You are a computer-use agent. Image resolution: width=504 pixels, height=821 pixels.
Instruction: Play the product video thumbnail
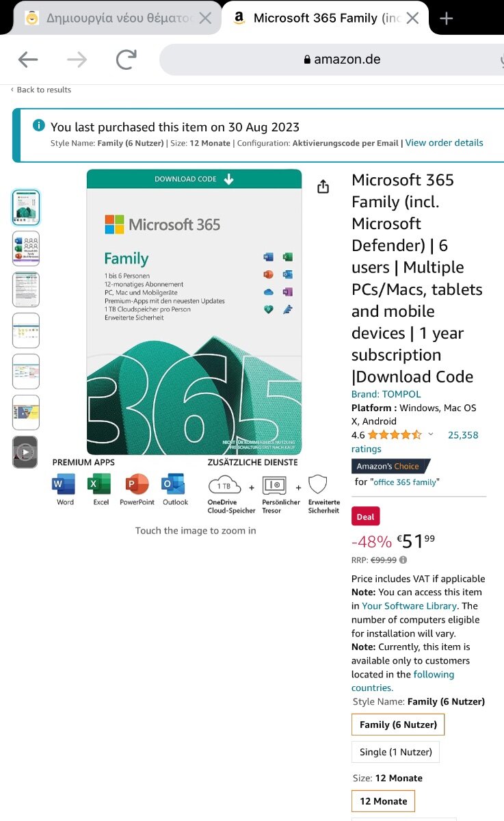(25, 452)
